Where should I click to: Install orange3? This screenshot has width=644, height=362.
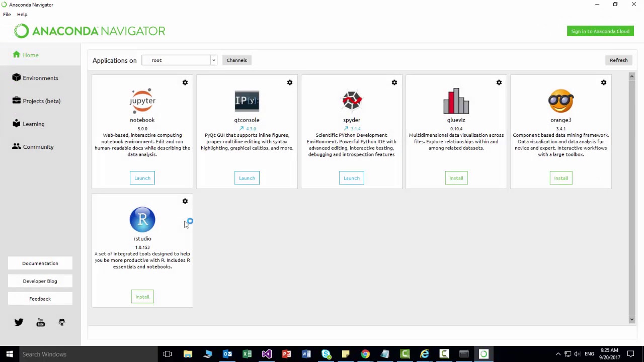click(x=561, y=178)
